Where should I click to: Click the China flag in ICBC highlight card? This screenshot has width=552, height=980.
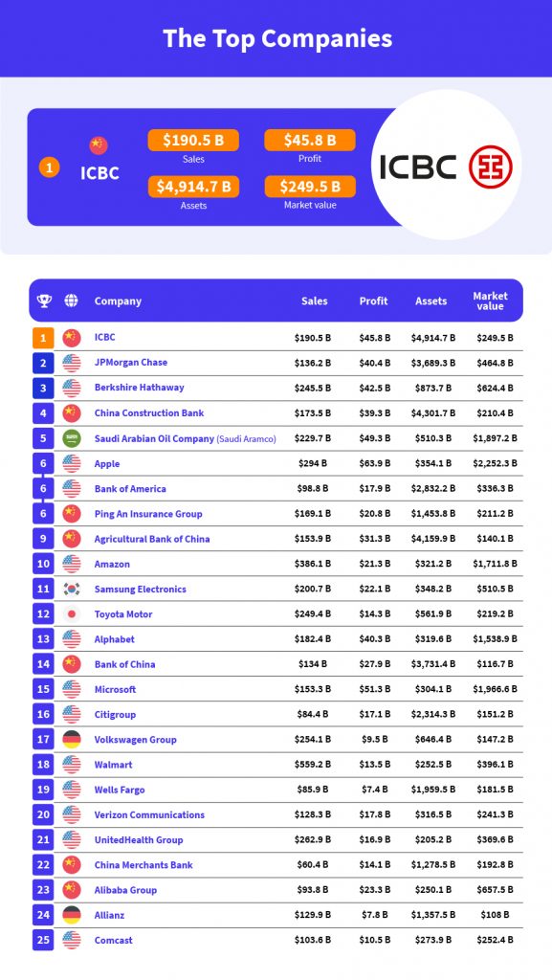coord(99,145)
